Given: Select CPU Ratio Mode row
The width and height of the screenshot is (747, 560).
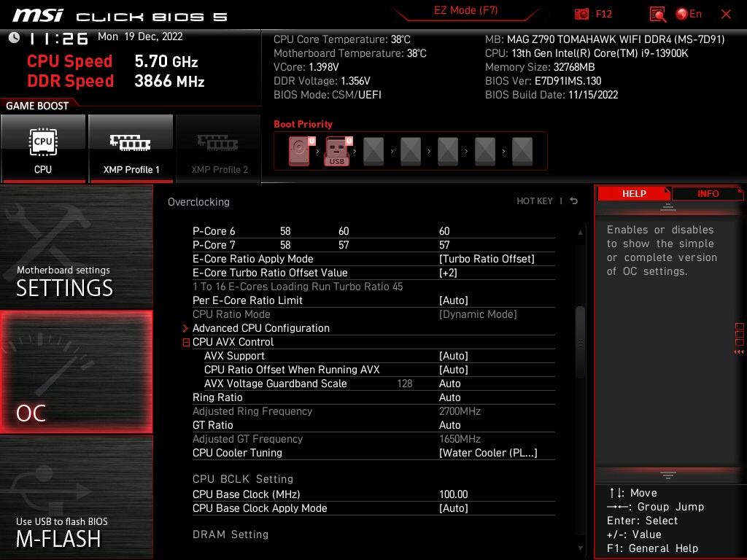Looking at the screenshot, I should 373,314.
